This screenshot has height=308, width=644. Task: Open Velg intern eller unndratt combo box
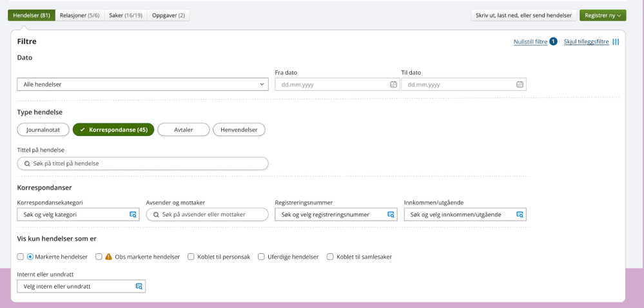(x=81, y=286)
